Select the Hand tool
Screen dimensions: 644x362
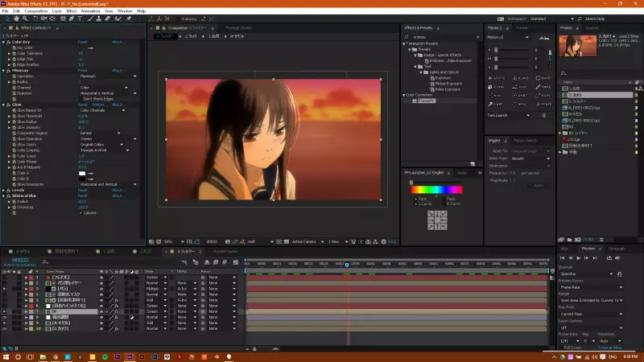16,19
